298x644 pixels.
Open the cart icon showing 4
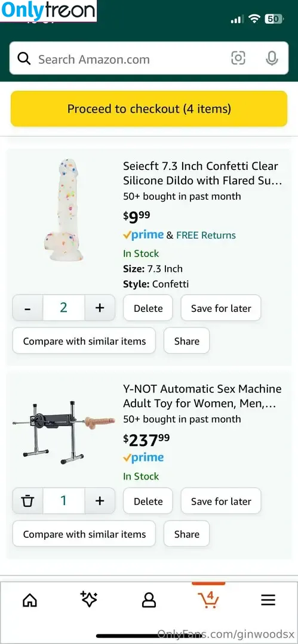[208, 600]
